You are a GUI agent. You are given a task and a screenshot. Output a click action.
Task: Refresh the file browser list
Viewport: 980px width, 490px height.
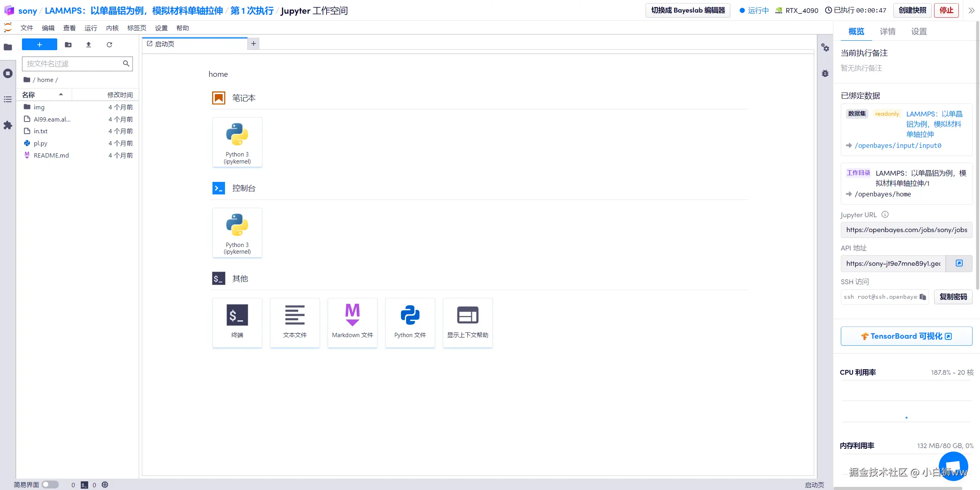[x=109, y=45]
